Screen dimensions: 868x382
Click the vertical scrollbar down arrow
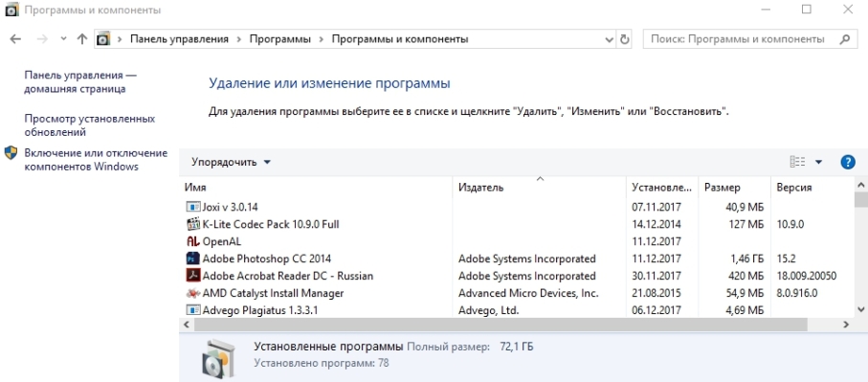click(860, 310)
